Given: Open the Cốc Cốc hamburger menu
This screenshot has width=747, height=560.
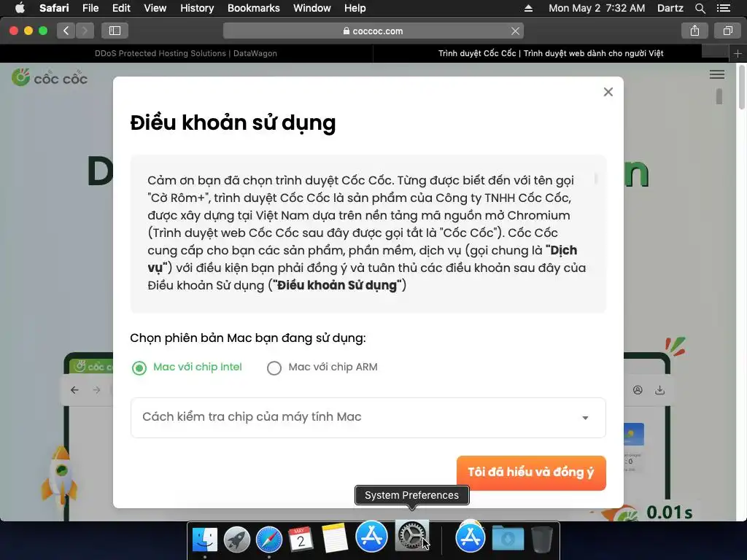Looking at the screenshot, I should (x=716, y=74).
